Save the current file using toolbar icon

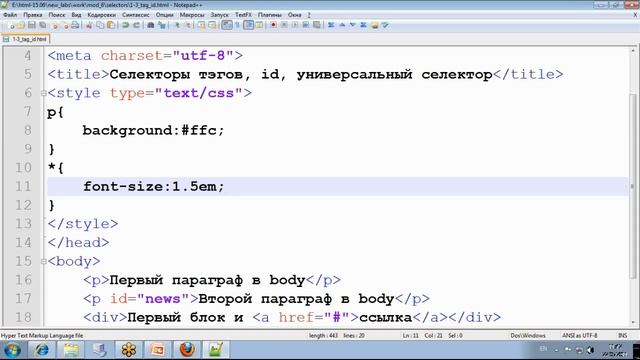click(31, 25)
